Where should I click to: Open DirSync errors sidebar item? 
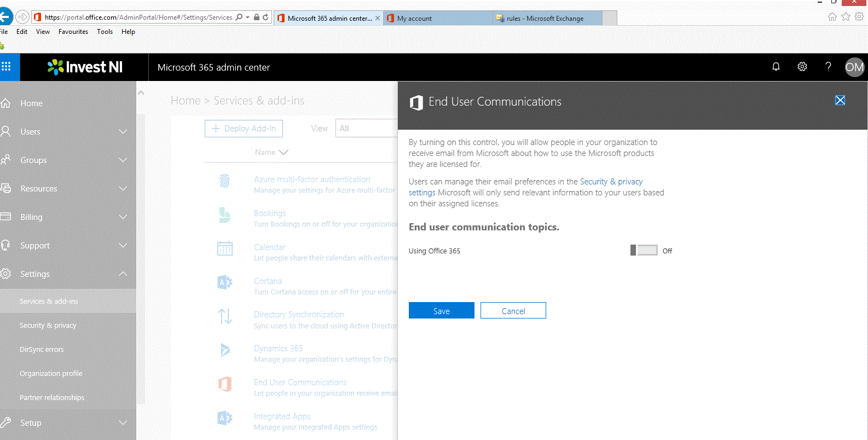click(x=42, y=350)
